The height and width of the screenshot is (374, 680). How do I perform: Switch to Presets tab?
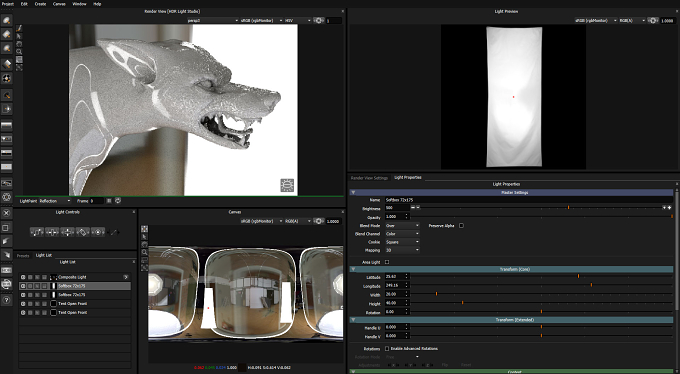[23, 256]
